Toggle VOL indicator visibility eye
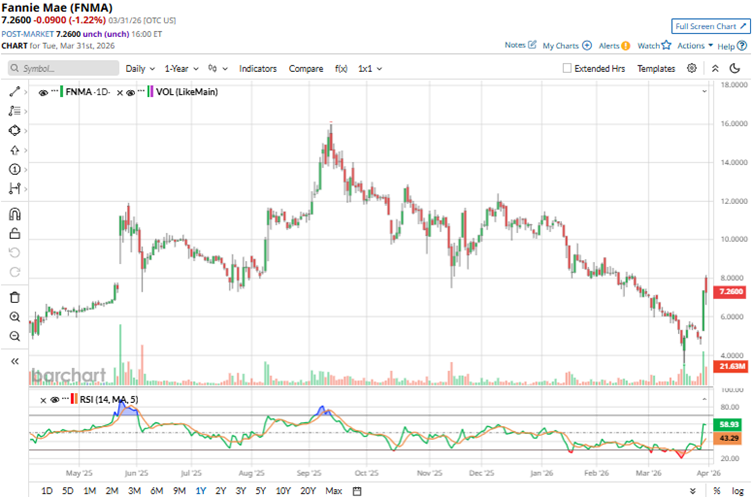 130,93
